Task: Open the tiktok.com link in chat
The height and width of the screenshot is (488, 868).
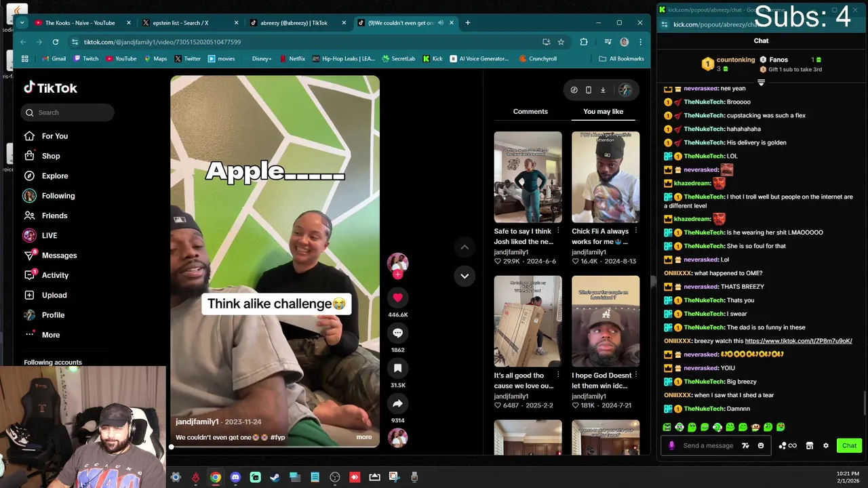Action: (x=798, y=341)
